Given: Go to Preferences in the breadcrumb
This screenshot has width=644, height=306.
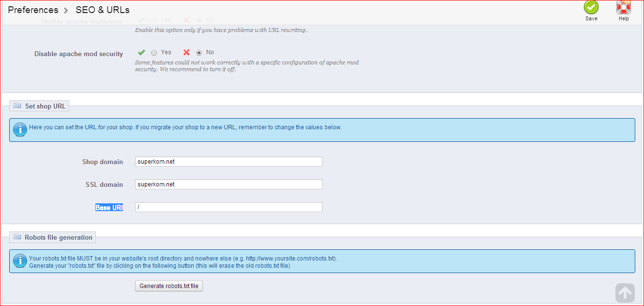Looking at the screenshot, I should (x=33, y=10).
